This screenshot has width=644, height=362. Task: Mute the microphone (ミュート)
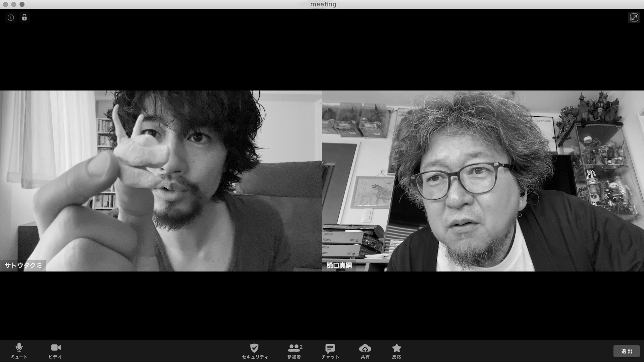click(x=19, y=351)
